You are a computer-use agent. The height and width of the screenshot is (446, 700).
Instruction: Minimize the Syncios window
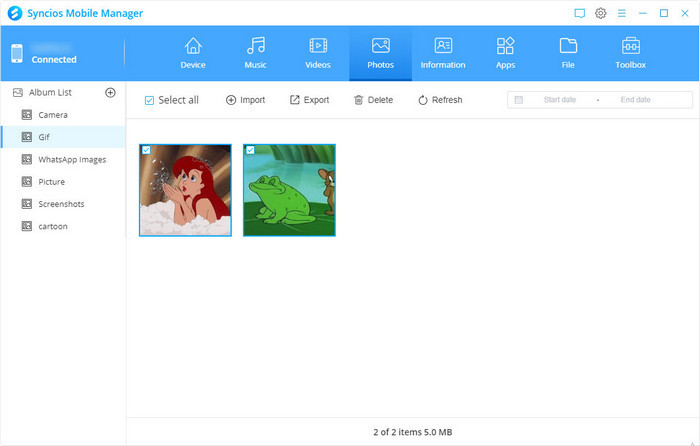(643, 13)
